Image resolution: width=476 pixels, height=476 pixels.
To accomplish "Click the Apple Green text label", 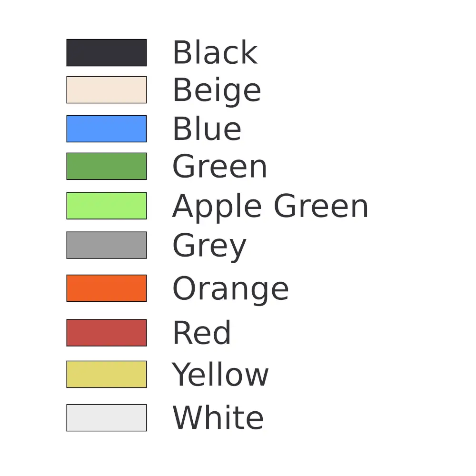I will pyautogui.click(x=270, y=207).
